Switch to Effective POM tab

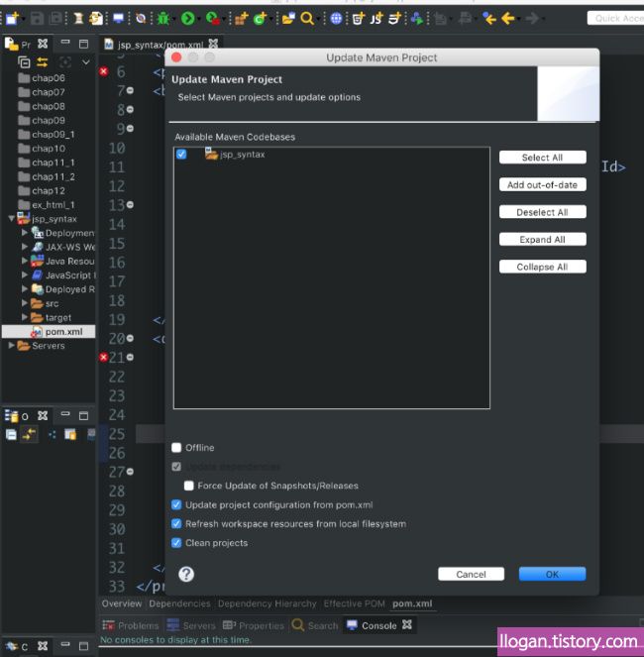(354, 603)
